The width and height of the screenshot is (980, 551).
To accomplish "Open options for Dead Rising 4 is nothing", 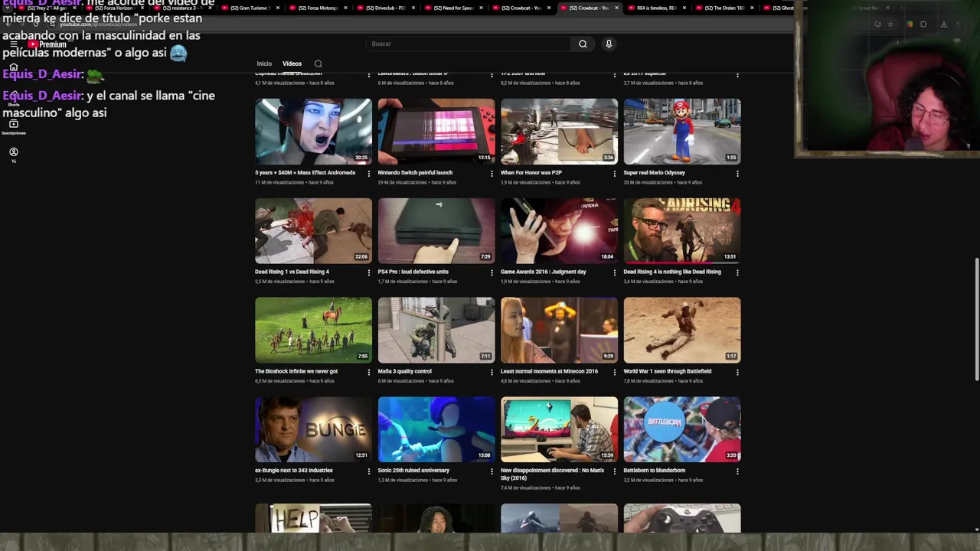I will click(737, 272).
